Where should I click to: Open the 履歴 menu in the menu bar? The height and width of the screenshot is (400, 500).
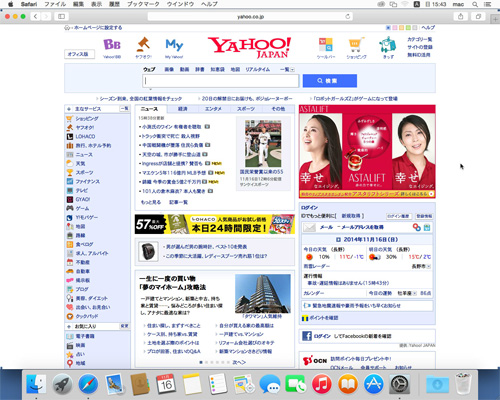pyautogui.click(x=114, y=4)
